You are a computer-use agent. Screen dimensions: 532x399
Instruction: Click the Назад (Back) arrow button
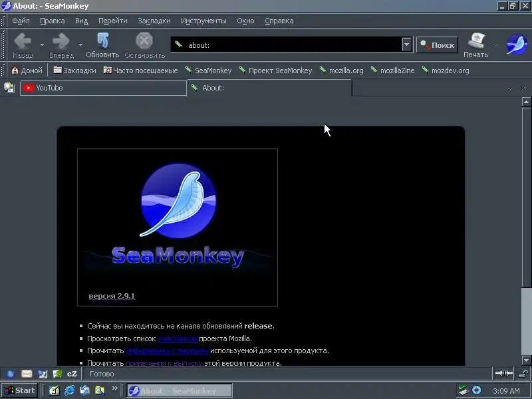click(23, 45)
